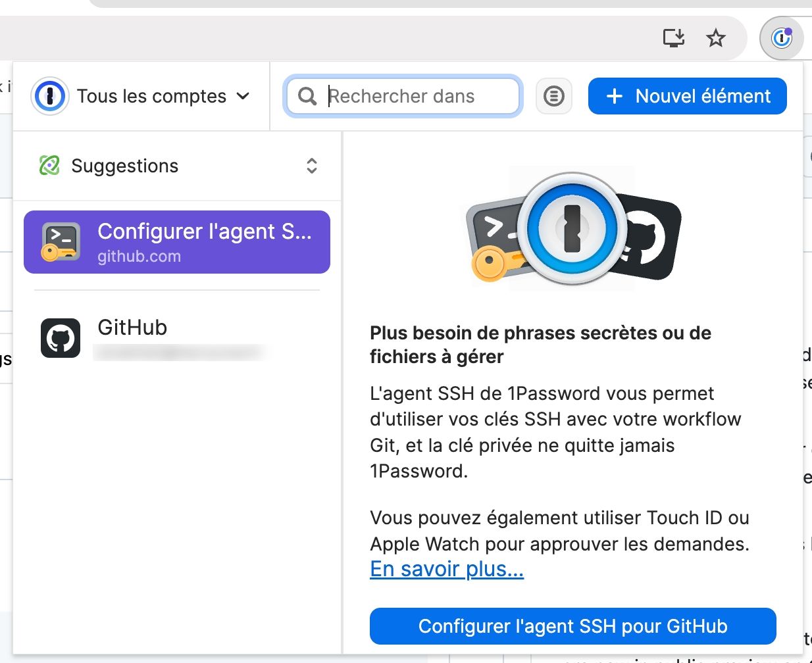Click Configurer l'agent SSH pour GitHub button
The width and height of the screenshot is (812, 663).
tap(572, 626)
